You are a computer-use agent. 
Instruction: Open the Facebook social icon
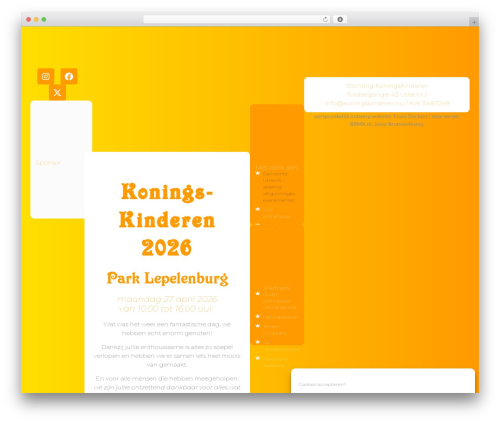coord(69,76)
